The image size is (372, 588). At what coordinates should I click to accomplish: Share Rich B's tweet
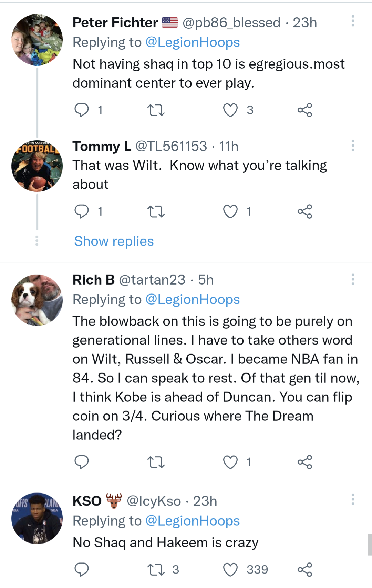[305, 462]
